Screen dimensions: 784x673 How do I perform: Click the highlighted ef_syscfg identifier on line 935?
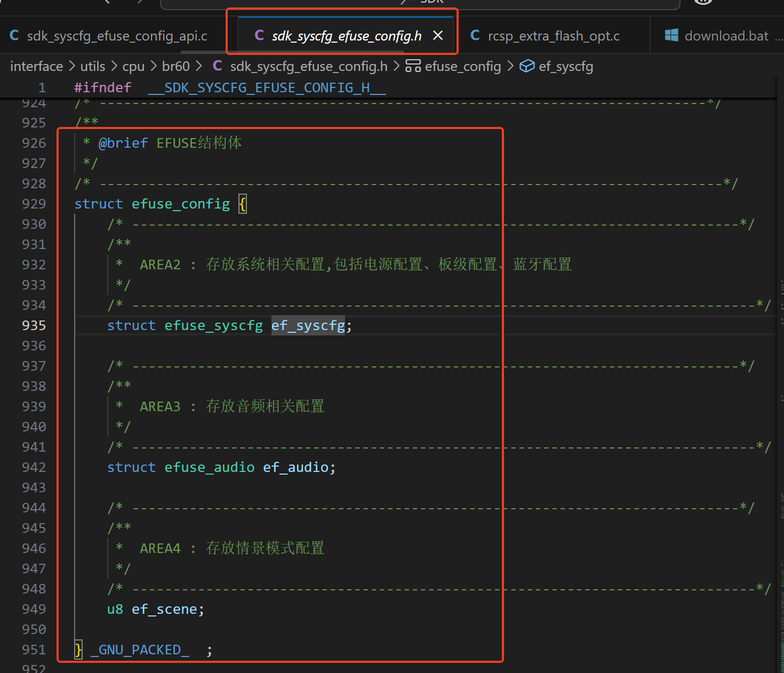click(308, 325)
